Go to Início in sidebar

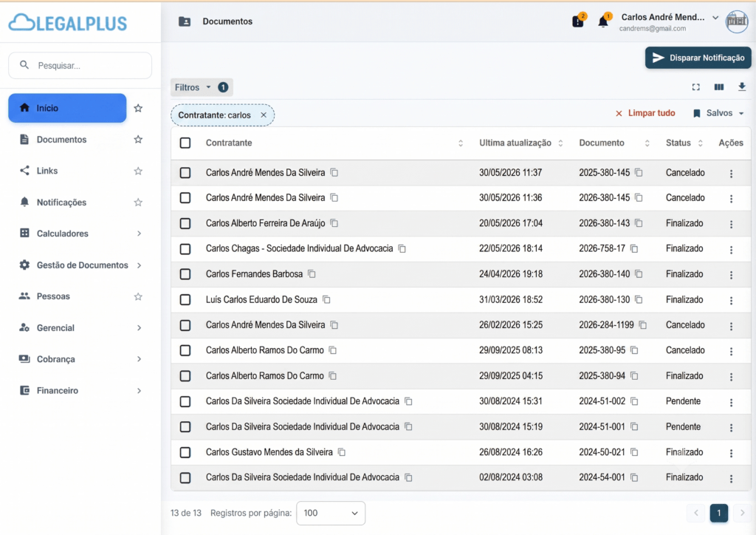67,108
